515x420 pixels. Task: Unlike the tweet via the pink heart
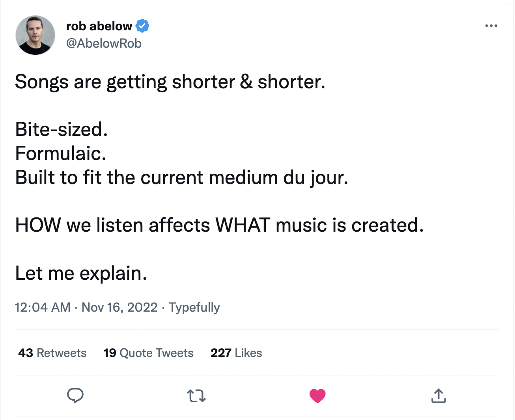[x=317, y=396]
